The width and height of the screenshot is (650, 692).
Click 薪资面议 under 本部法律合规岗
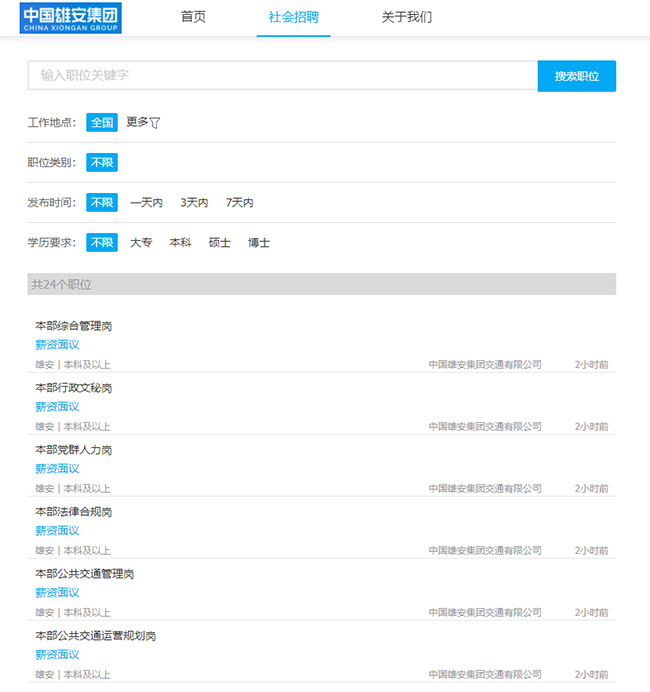tap(57, 530)
